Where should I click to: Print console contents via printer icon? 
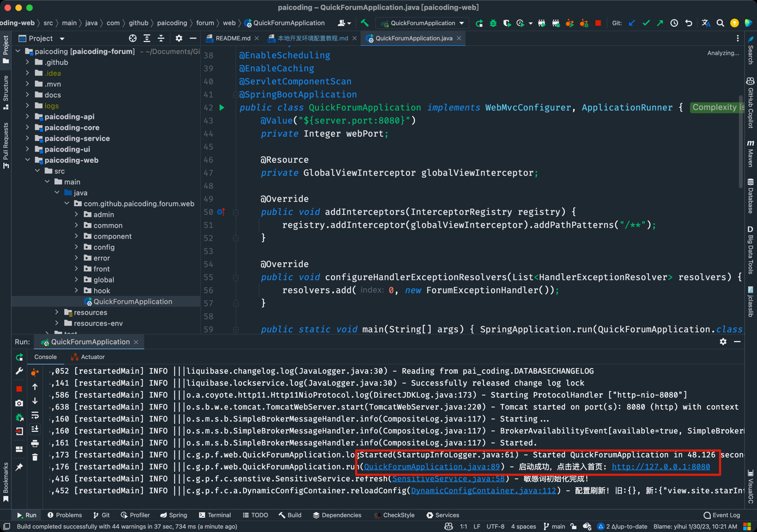35,444
